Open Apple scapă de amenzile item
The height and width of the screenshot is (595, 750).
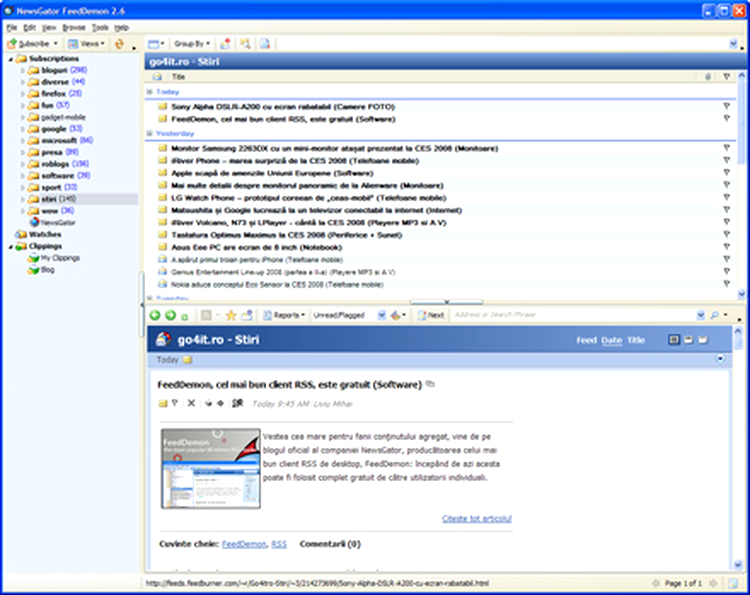[272, 173]
